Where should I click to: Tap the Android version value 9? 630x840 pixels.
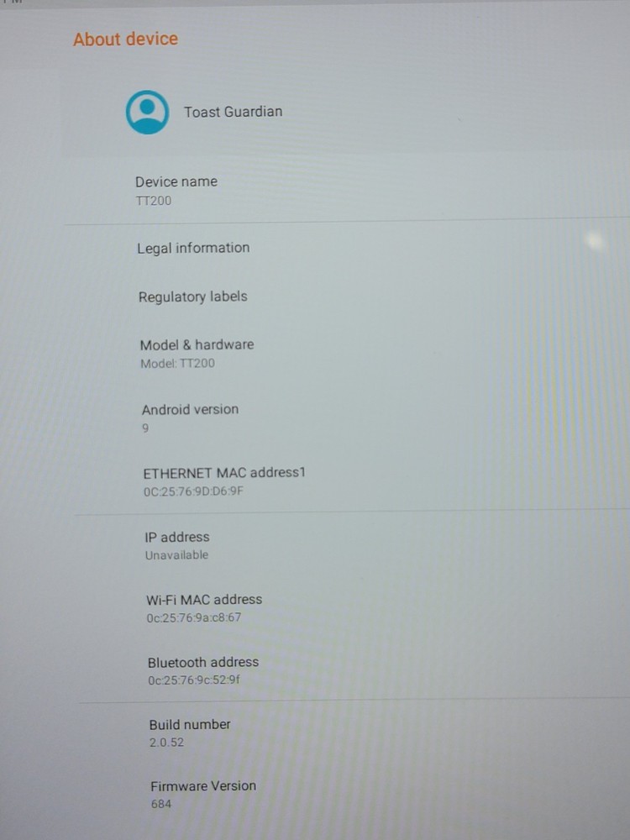click(146, 428)
